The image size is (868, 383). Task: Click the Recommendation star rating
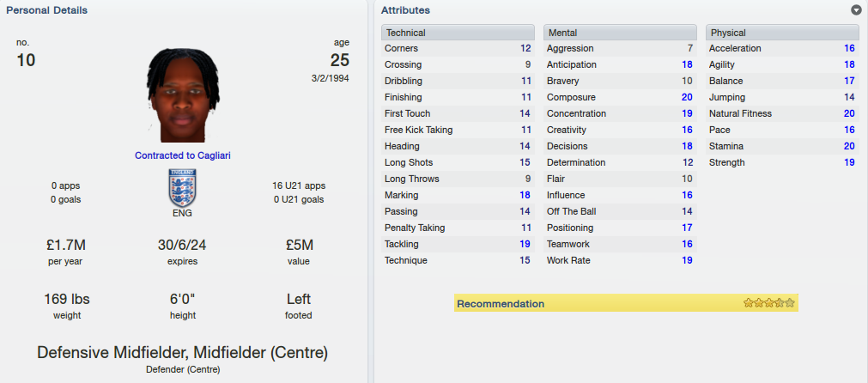coord(769,303)
